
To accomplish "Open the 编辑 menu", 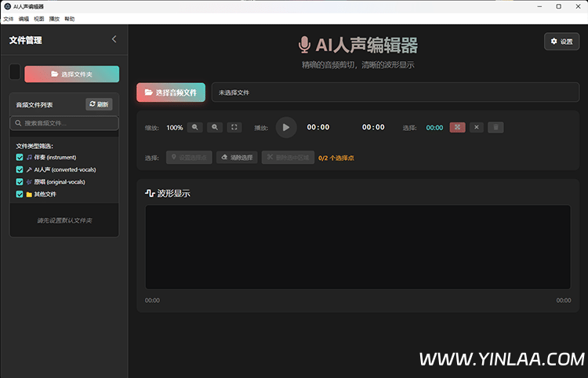I will tap(24, 19).
